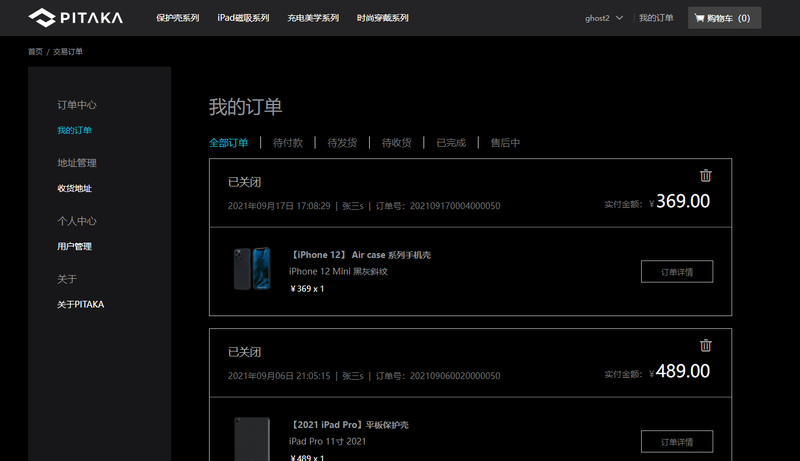Click the ¥369 x 1 price line
Viewport: 800px width, 461px height.
[x=307, y=289]
